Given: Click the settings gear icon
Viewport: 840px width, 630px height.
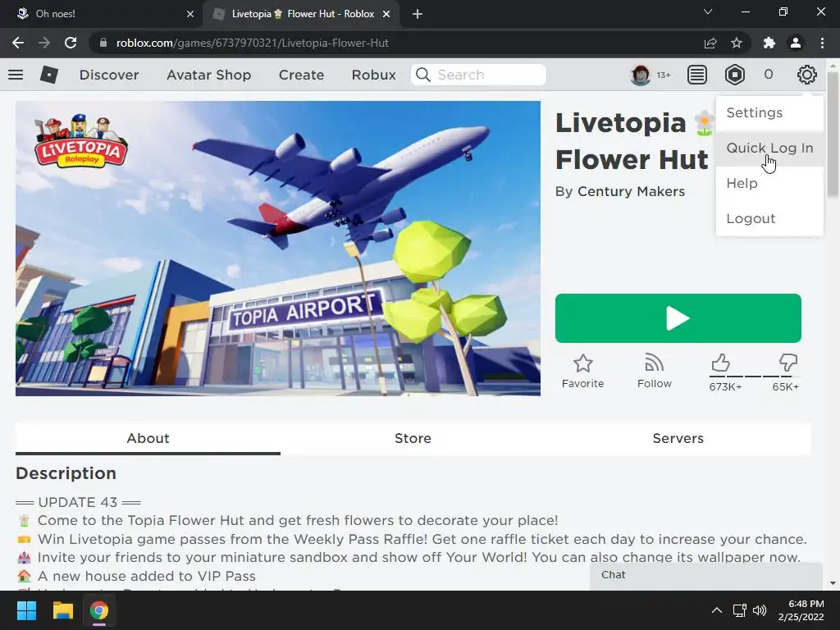Looking at the screenshot, I should click(807, 75).
